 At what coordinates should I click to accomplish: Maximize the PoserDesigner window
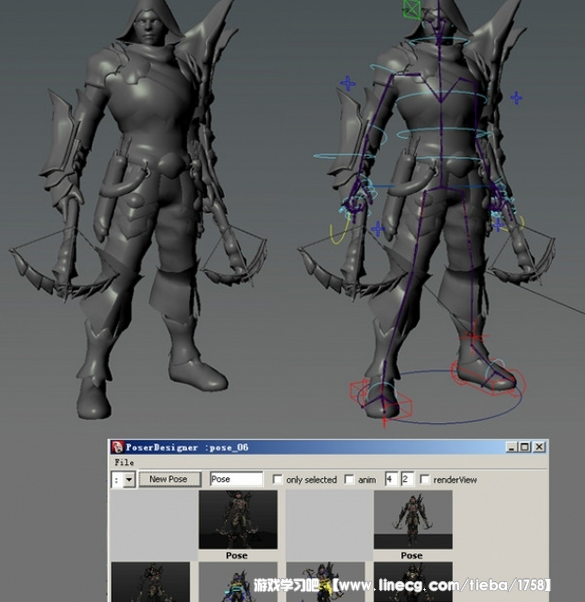pyautogui.click(x=525, y=447)
